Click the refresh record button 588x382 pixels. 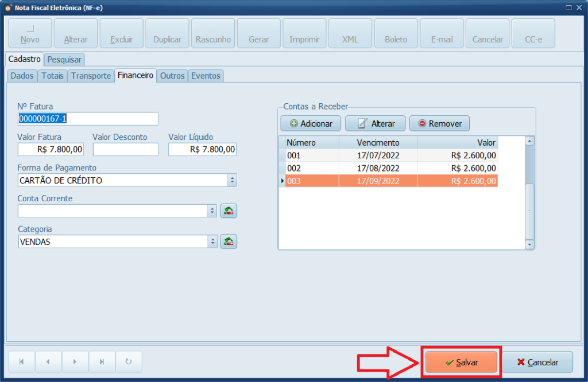tap(129, 362)
